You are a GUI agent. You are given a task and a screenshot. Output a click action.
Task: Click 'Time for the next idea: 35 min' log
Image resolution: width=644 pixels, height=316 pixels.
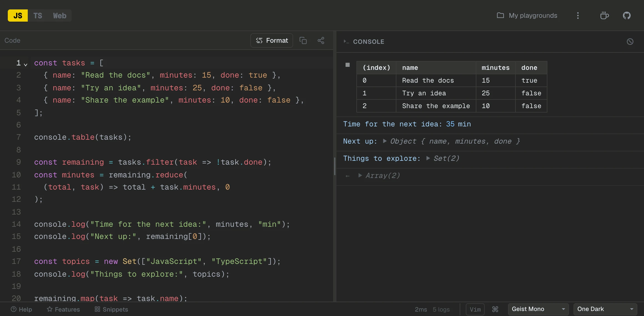pyautogui.click(x=407, y=124)
